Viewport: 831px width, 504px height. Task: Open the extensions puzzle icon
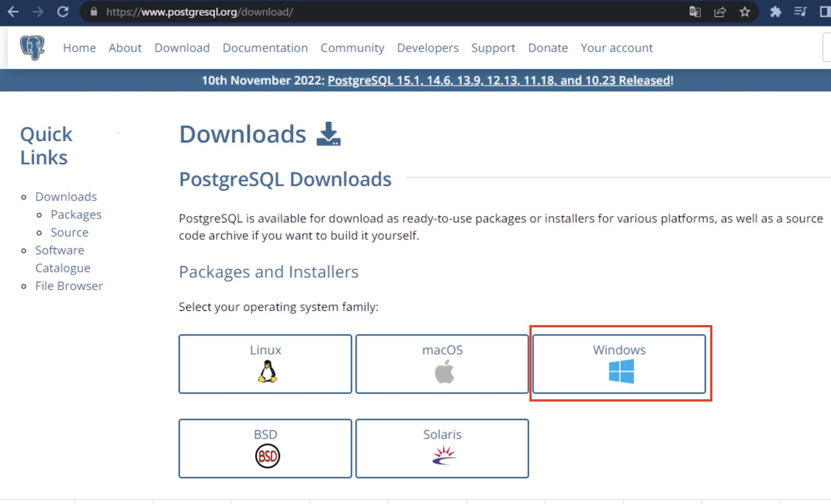(x=776, y=12)
